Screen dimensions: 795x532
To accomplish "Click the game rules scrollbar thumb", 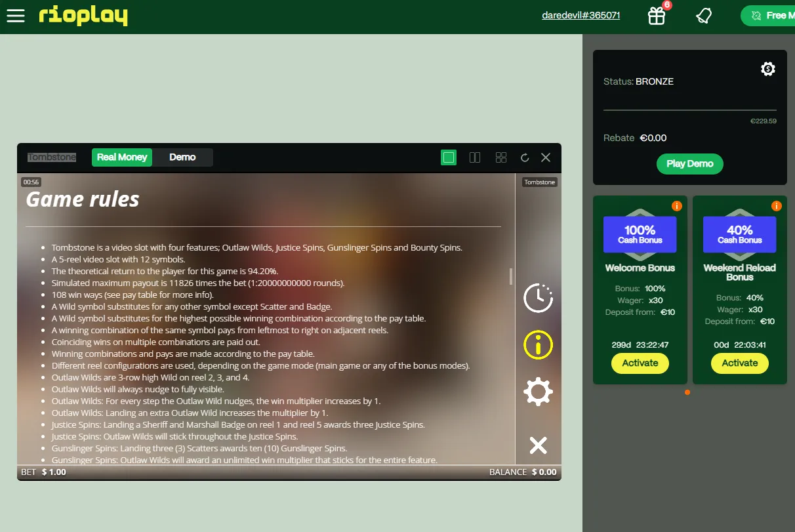I will point(511,276).
